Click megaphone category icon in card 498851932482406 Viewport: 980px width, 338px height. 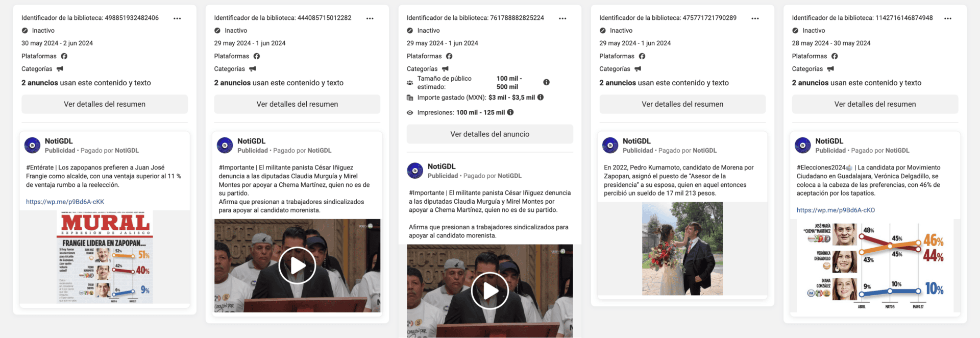60,69
